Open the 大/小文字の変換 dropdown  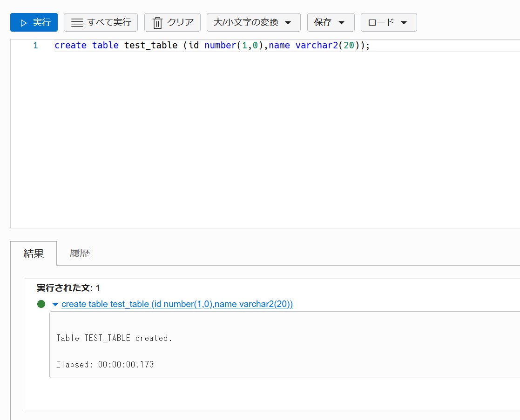(x=253, y=22)
